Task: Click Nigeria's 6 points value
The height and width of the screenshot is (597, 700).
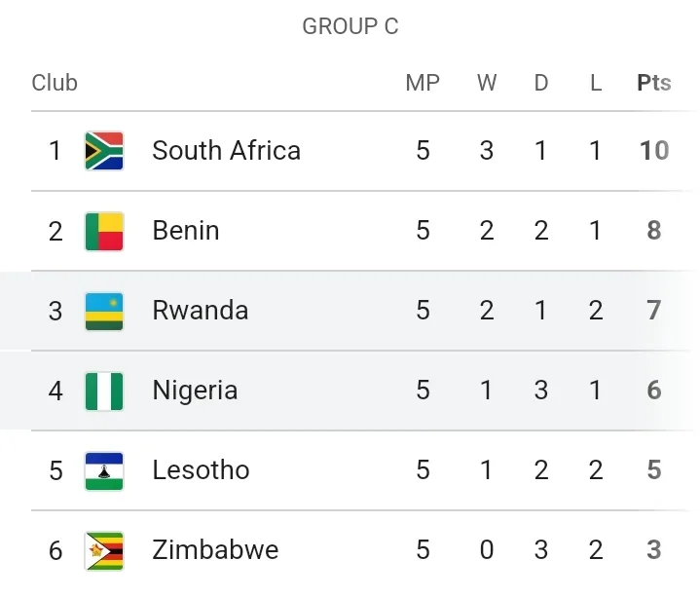Action: 653,391
